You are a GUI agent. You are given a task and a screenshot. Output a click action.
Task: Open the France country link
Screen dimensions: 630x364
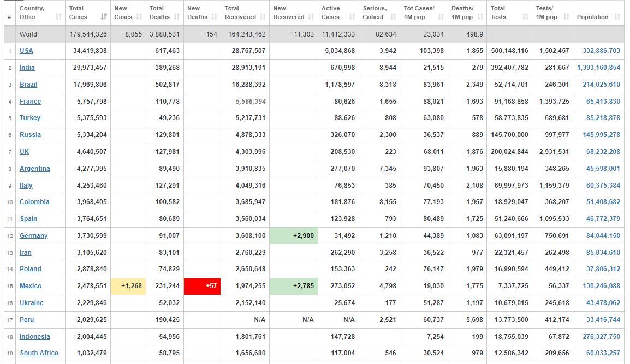point(30,102)
